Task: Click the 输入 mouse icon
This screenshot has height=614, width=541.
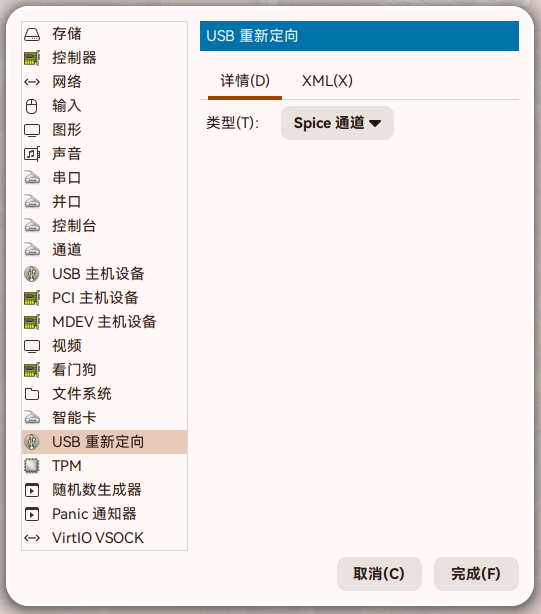Action: point(32,106)
